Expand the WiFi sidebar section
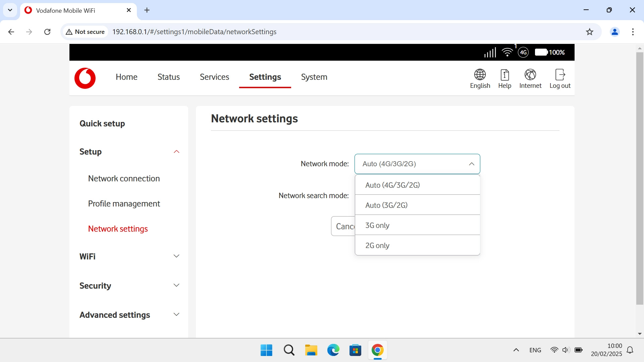Viewport: 644px width, 362px height. click(176, 256)
